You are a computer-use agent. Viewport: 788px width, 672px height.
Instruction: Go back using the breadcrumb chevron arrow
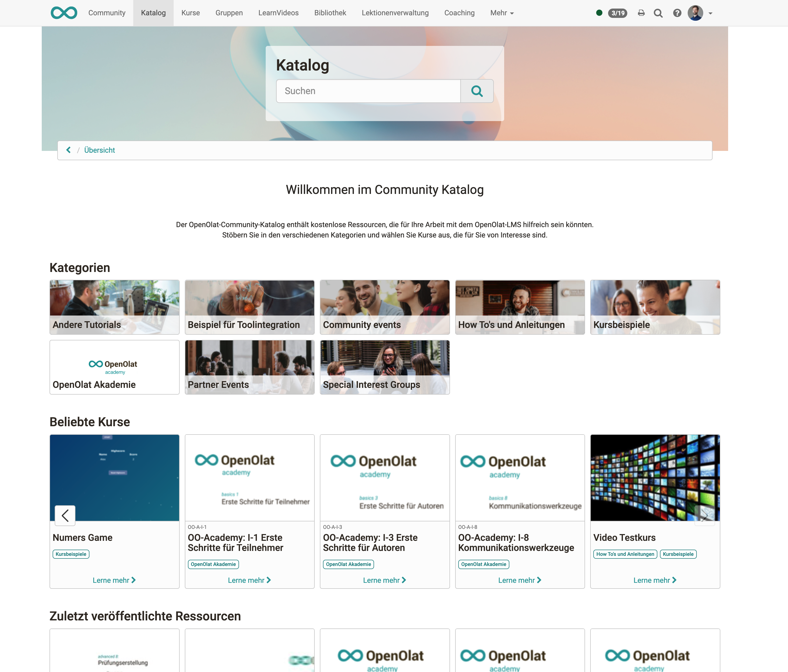tap(68, 150)
